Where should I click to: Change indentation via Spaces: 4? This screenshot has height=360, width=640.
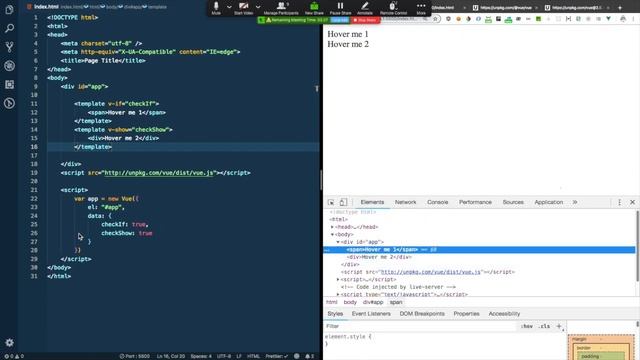(201, 356)
